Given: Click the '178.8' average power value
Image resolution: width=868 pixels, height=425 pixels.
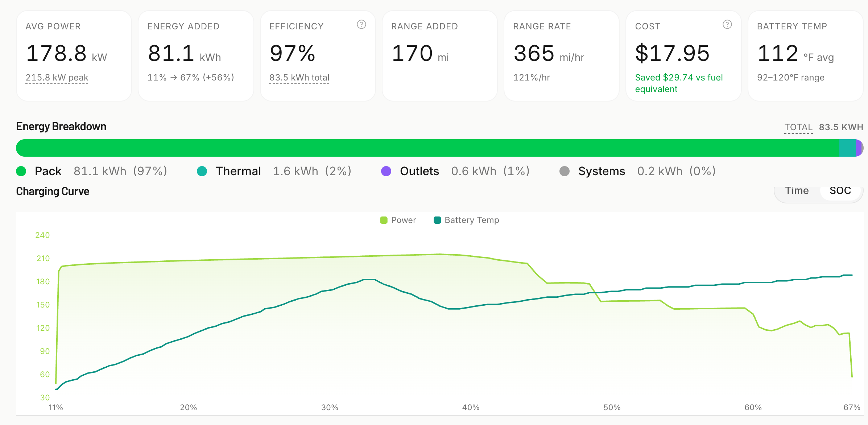Looking at the screenshot, I should (x=56, y=53).
